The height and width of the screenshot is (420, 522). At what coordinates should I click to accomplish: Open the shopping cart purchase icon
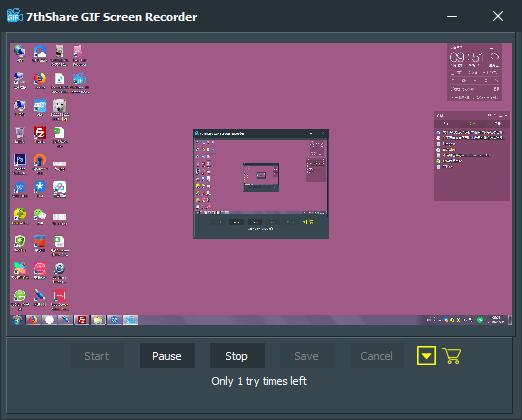(x=452, y=356)
